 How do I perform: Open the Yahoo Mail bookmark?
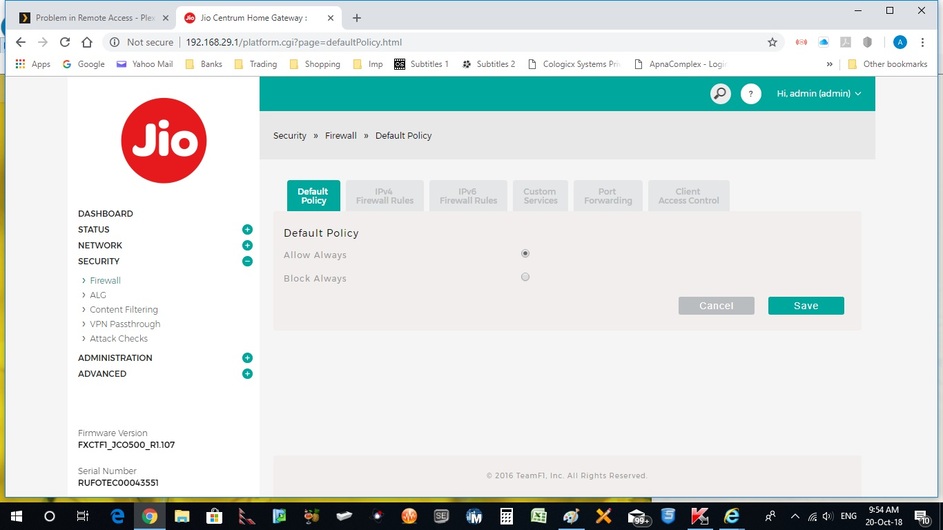pos(144,64)
